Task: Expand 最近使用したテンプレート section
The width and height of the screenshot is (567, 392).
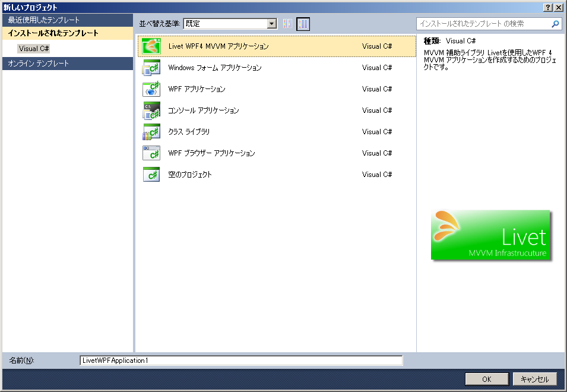Action: click(68, 20)
